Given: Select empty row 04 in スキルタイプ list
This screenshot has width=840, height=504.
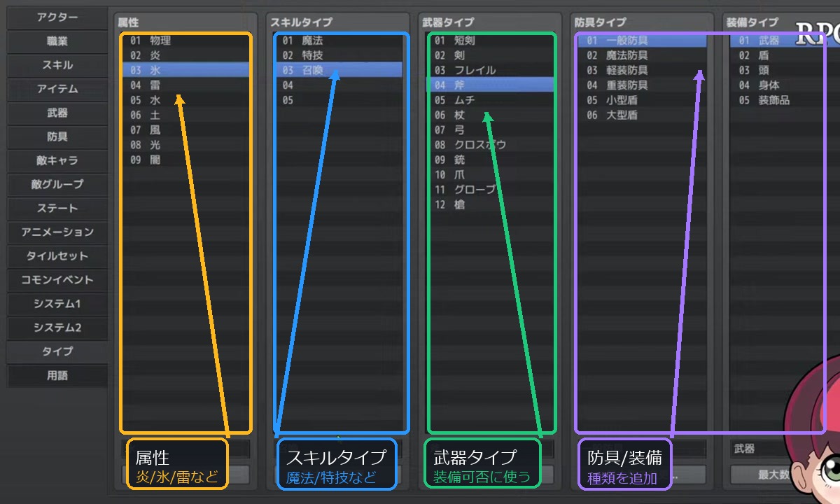Looking at the screenshot, I should pyautogui.click(x=339, y=85).
